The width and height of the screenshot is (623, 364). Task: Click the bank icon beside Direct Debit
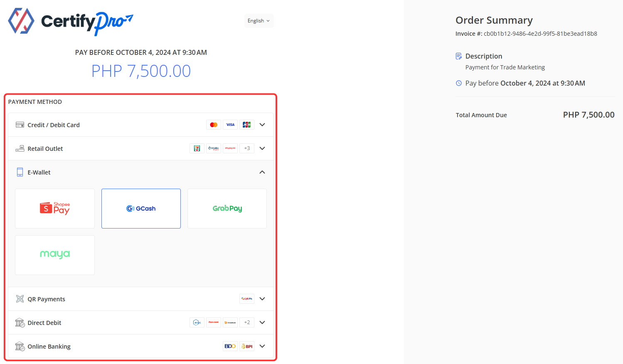point(20,322)
